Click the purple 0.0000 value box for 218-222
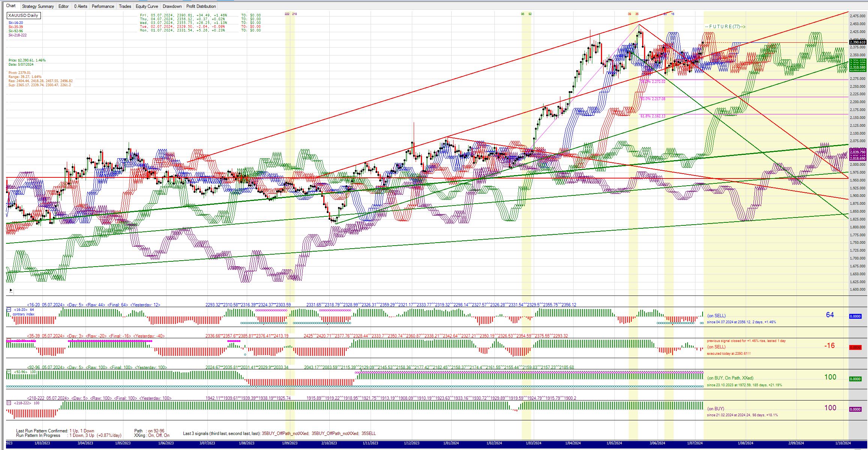 (855, 409)
